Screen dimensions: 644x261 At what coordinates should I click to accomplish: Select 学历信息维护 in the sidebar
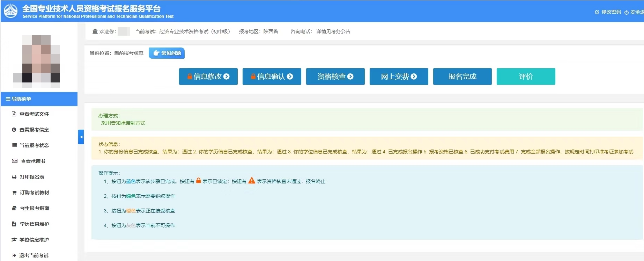pos(34,224)
